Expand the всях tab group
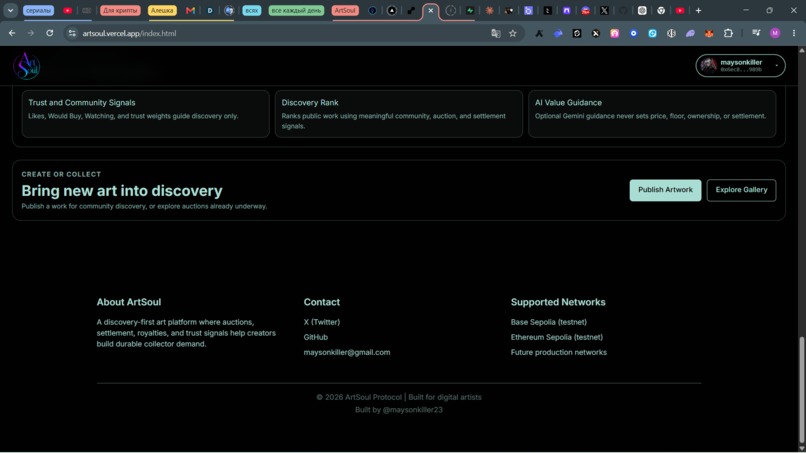 click(251, 10)
